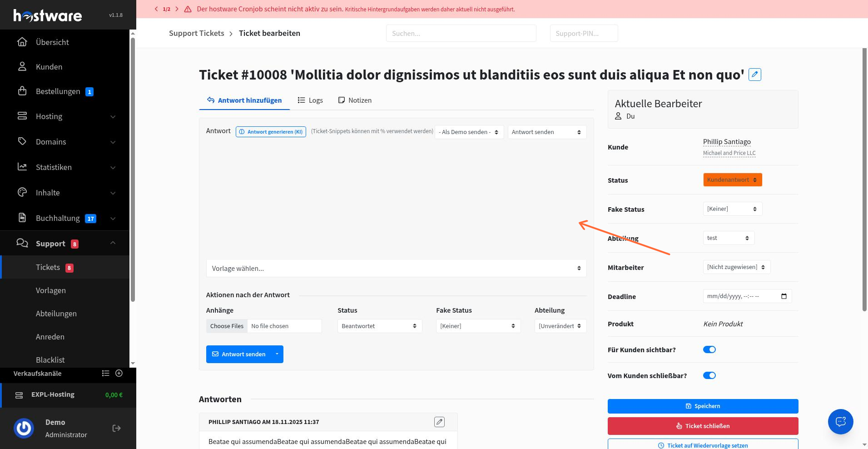Screen dimensions: 868x449
Task: Open sidebar Mitarbeiter Nicht zugewiesen dropdown
Action: [x=736, y=267]
